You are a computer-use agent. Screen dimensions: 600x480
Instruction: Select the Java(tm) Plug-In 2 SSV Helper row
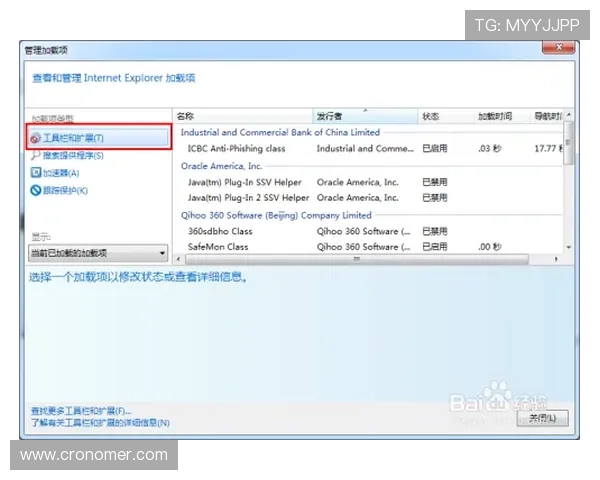[368, 198]
